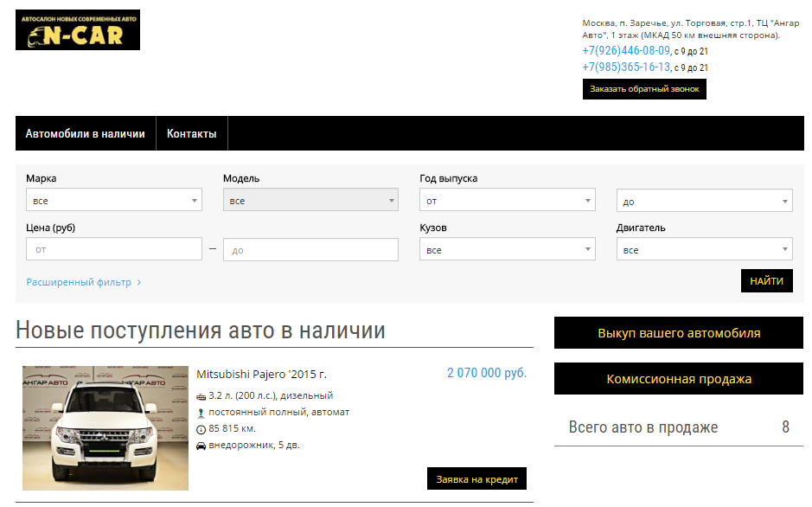This screenshot has width=812, height=507.
Task: Click Комиссионная продажа button
Action: coord(679,379)
